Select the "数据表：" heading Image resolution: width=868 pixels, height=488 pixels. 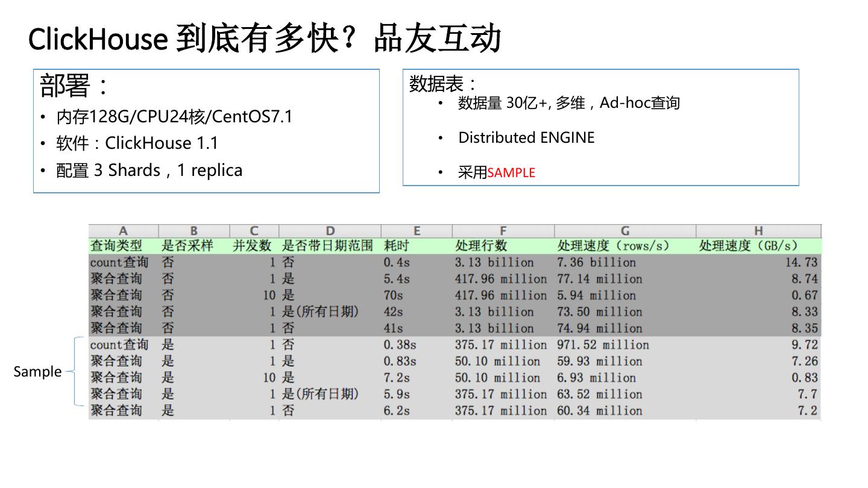443,84
